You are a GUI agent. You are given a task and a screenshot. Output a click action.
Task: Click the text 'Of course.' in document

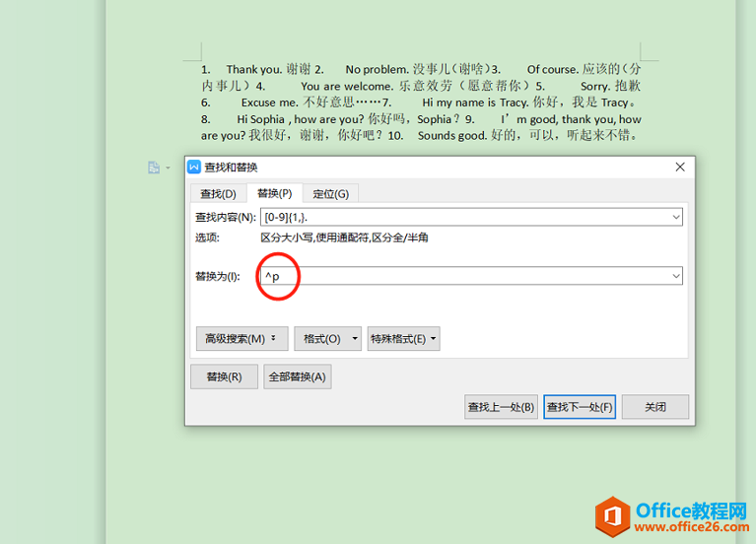553,69
